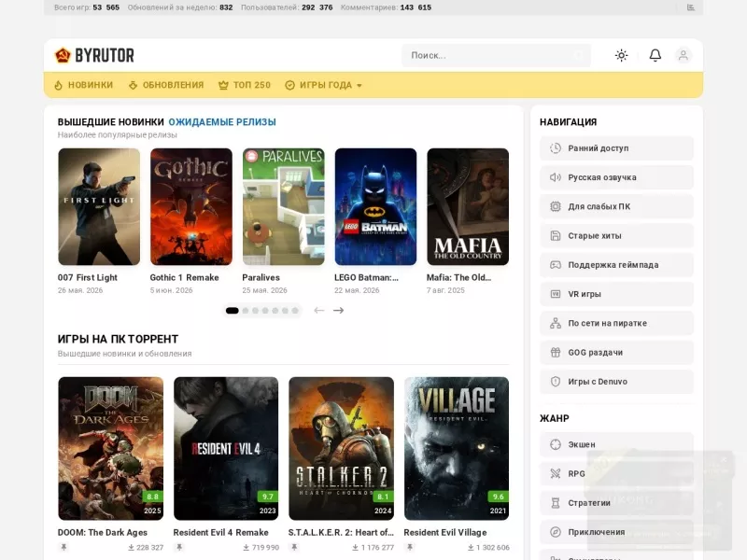Switch to Ожидаемые релизы tab

pos(222,122)
